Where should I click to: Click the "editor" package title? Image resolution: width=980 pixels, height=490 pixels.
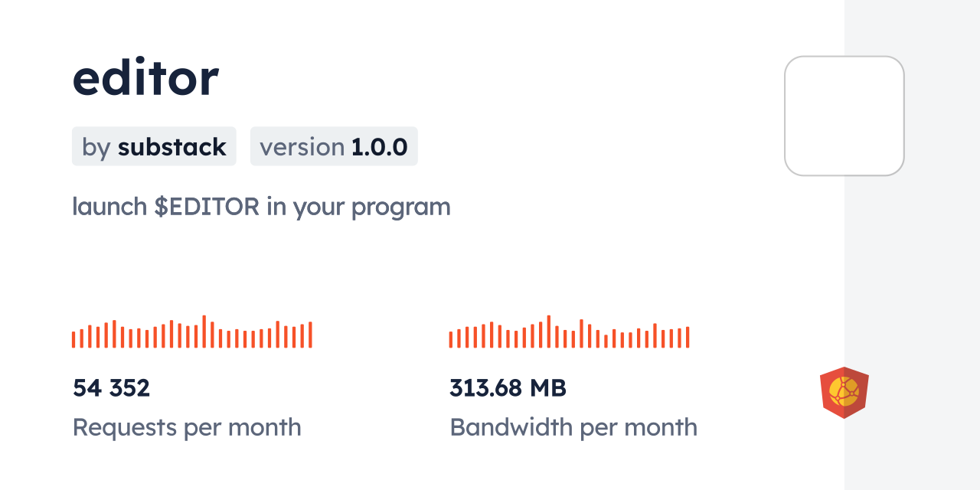point(145,77)
